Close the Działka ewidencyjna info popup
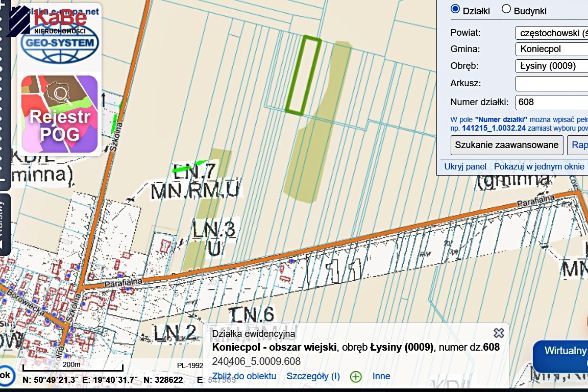 coord(499,333)
